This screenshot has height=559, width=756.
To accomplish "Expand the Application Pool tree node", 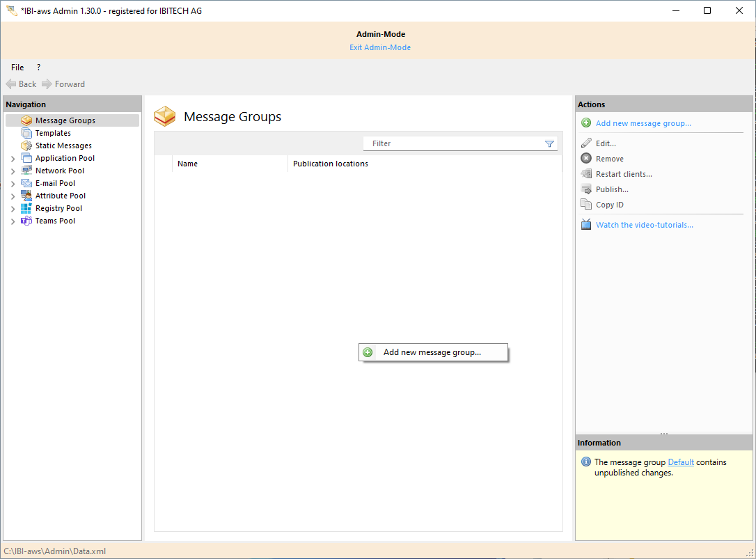I will (13, 159).
